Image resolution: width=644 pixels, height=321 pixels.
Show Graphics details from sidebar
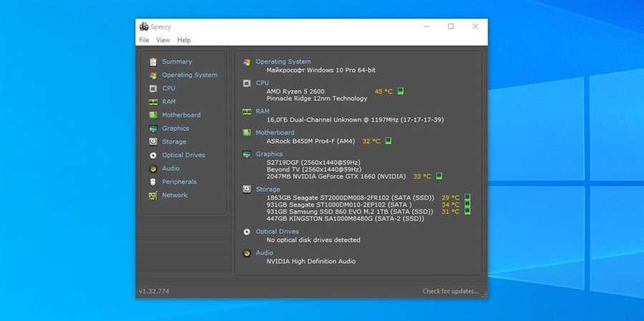[176, 129]
